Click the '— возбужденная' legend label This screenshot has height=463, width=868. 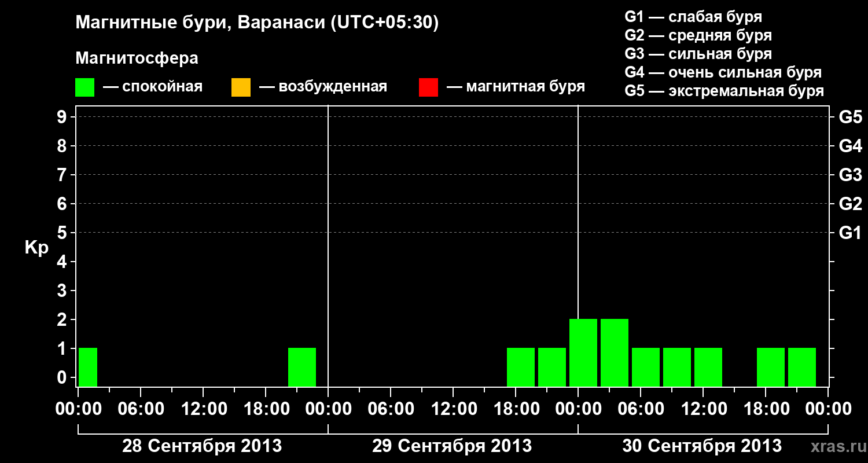tap(323, 87)
